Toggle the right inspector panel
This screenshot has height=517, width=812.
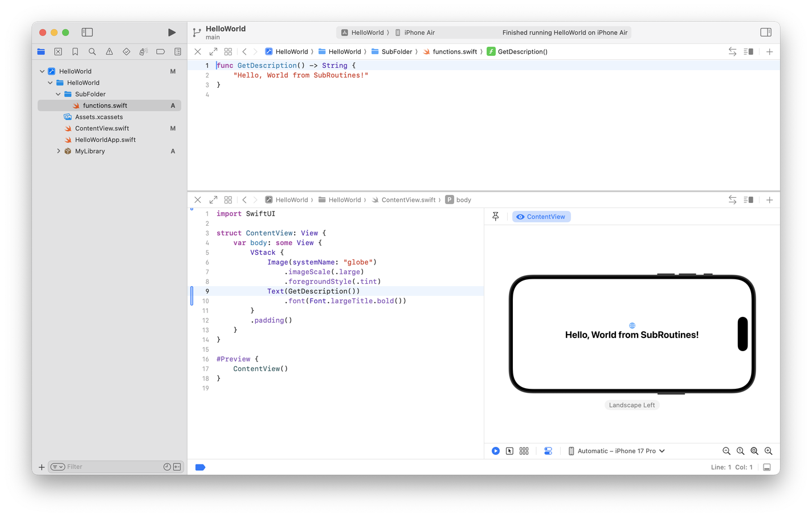[766, 32]
